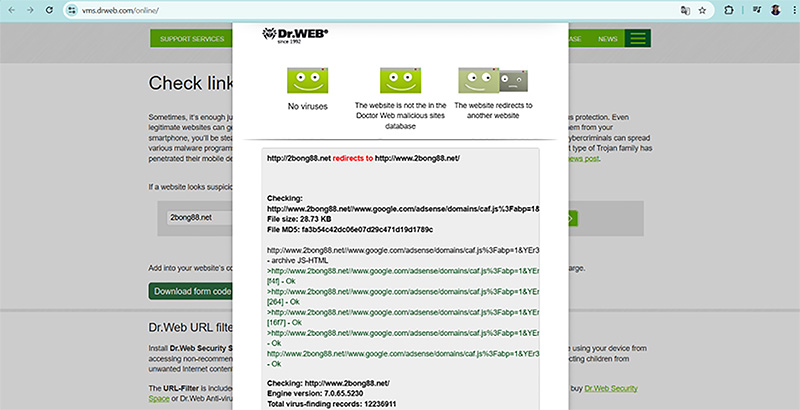Click the '[264] - Ok' result line
Image resolution: width=800 pixels, height=410 pixels.
(x=283, y=302)
